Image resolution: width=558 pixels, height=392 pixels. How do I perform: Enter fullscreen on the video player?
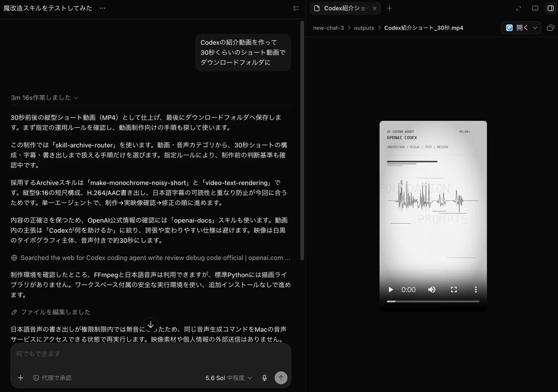[x=454, y=289]
